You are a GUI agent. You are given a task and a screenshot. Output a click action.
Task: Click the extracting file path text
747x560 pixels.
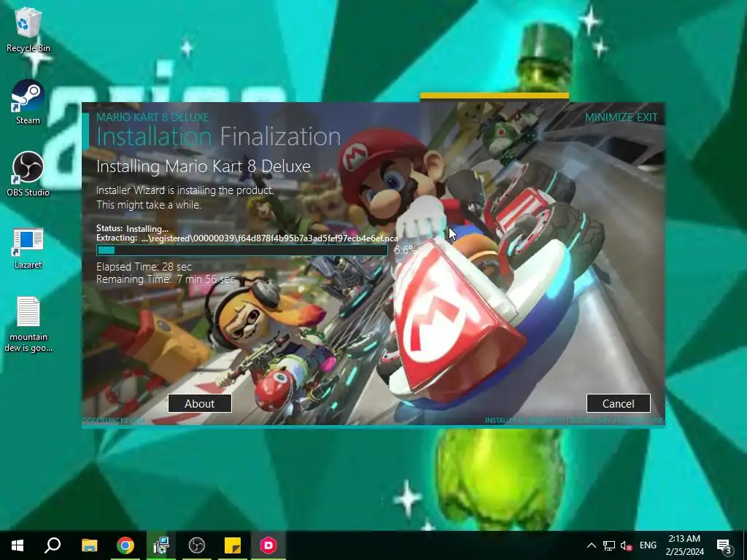270,238
